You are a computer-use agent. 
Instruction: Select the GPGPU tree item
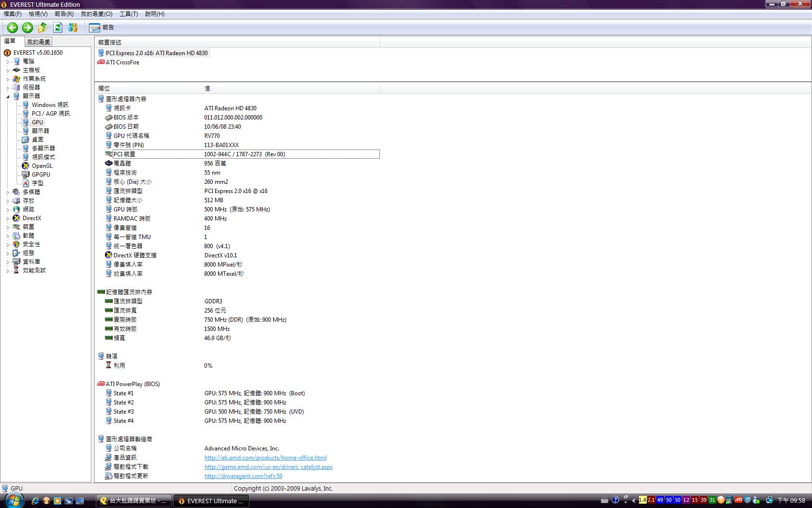[x=41, y=175]
